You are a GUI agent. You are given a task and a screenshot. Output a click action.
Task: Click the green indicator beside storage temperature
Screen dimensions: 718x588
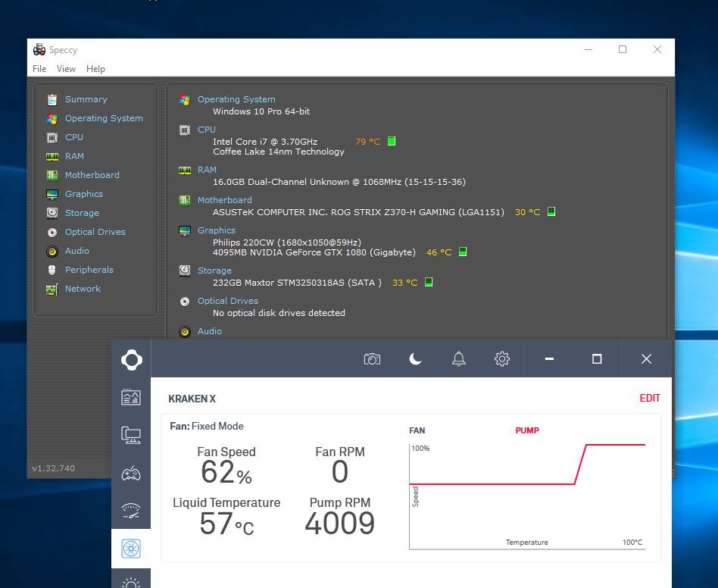pyautogui.click(x=429, y=282)
